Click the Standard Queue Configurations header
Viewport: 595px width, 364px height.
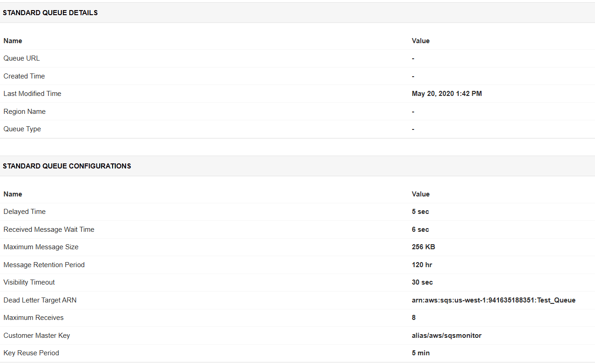pos(67,166)
